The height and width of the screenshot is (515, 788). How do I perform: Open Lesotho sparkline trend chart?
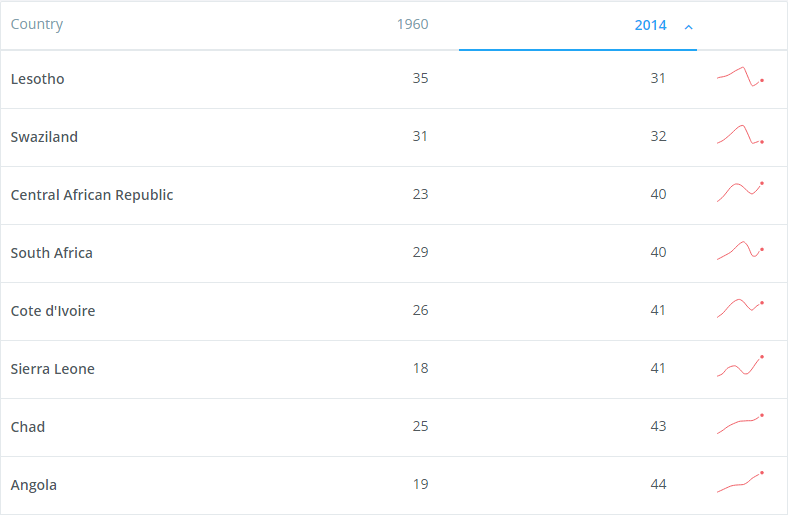point(740,77)
